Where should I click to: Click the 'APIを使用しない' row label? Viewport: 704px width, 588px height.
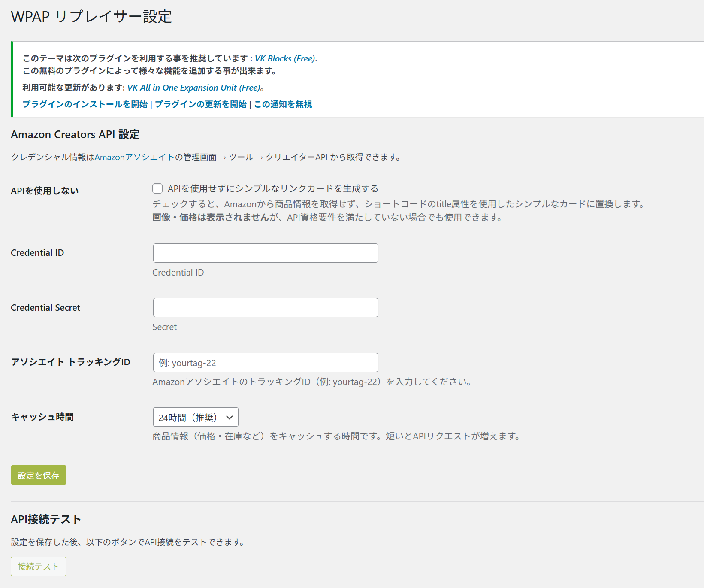[x=45, y=191]
